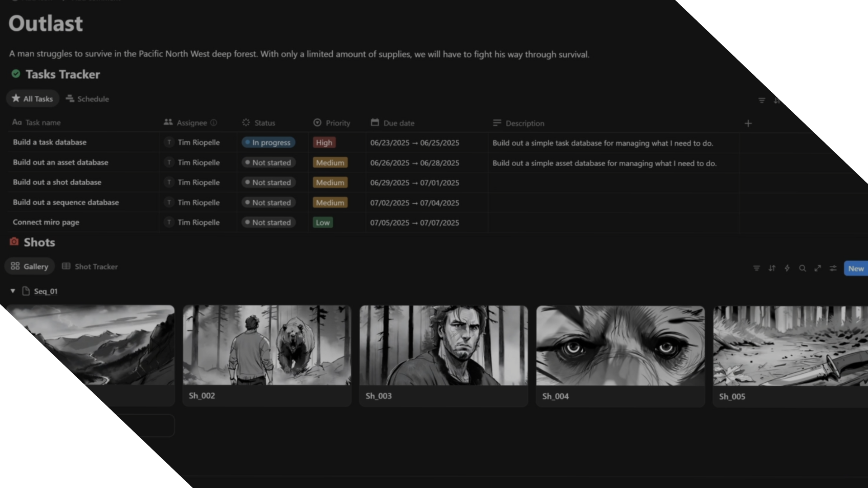Viewport: 868px width, 488px height.
Task: Open the High priority tag
Action: [324, 142]
